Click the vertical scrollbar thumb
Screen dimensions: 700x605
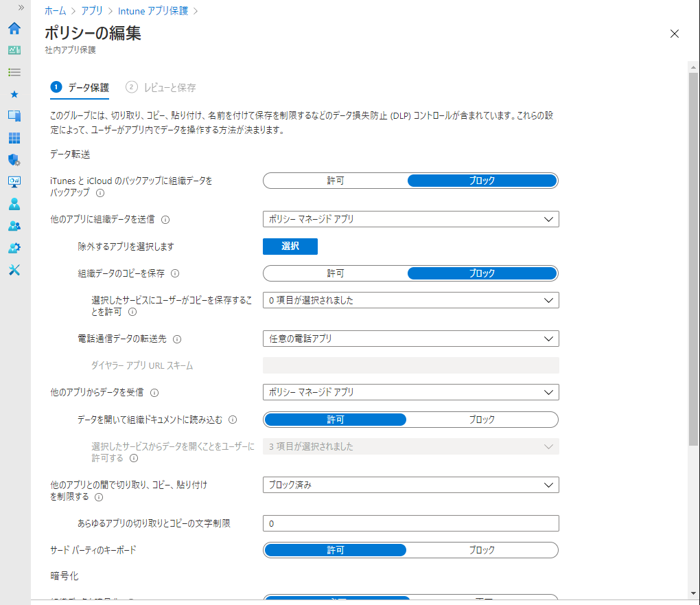pos(693,259)
